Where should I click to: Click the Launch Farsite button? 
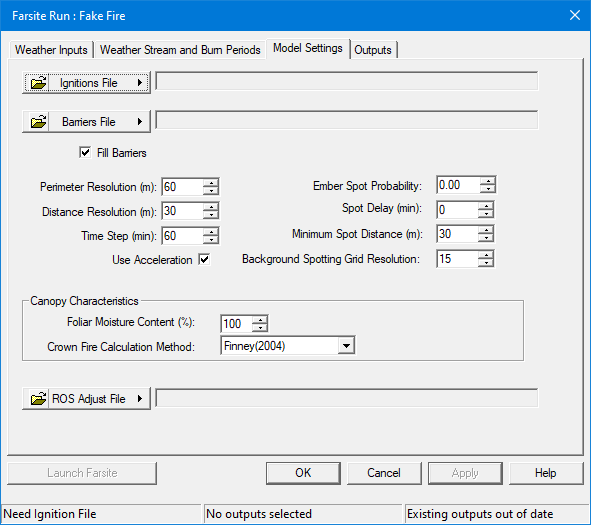pyautogui.click(x=82, y=473)
